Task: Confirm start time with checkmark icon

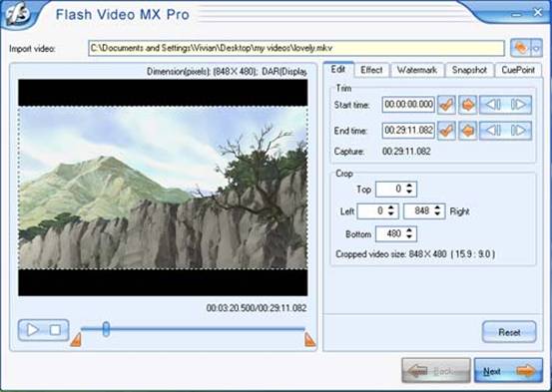Action: click(x=446, y=105)
